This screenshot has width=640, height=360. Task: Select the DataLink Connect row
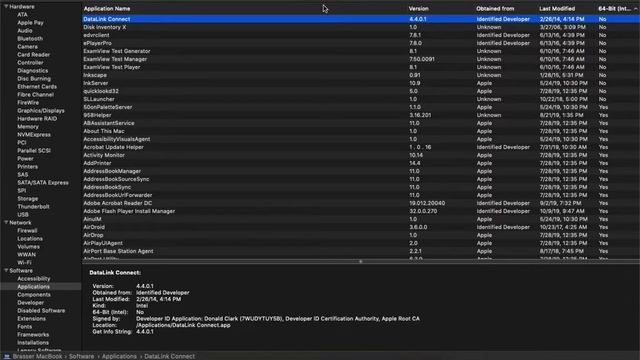pyautogui.click(x=360, y=19)
